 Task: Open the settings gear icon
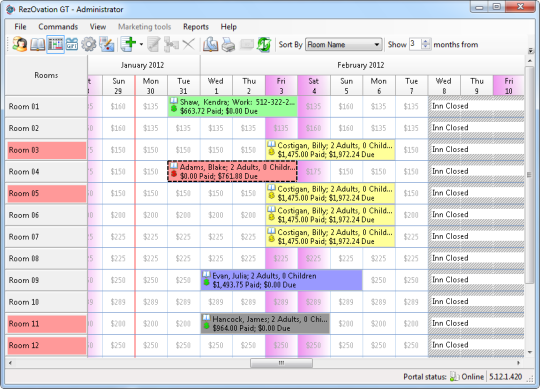[89, 44]
